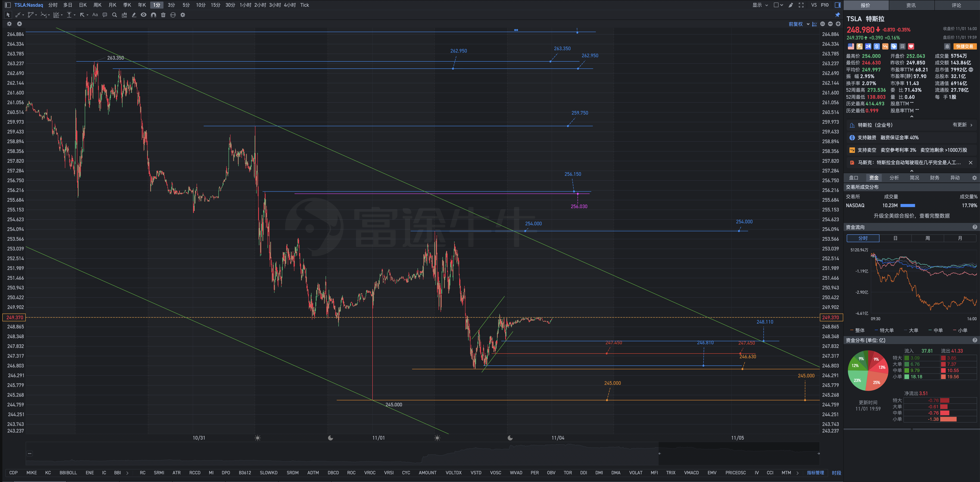
Task: Toggle the left sidebar panel icon
Action: click(x=8, y=5)
